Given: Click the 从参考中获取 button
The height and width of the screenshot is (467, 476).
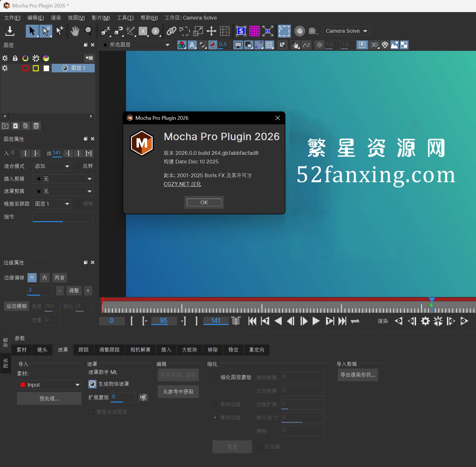Looking at the screenshot, I should (178, 391).
